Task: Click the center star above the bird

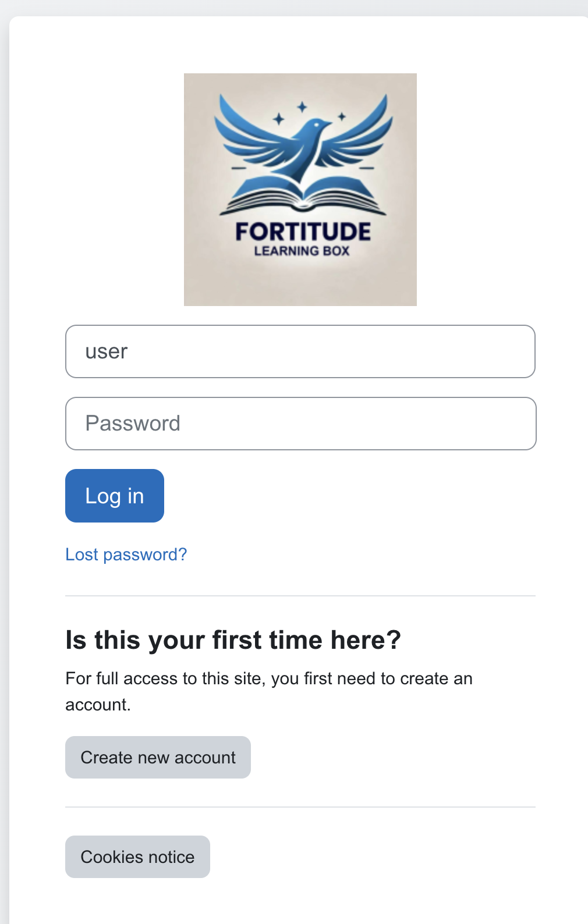Action: (x=302, y=106)
